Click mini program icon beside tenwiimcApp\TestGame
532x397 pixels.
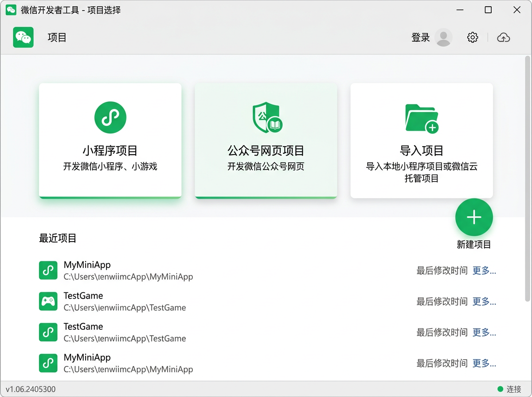[x=48, y=332]
